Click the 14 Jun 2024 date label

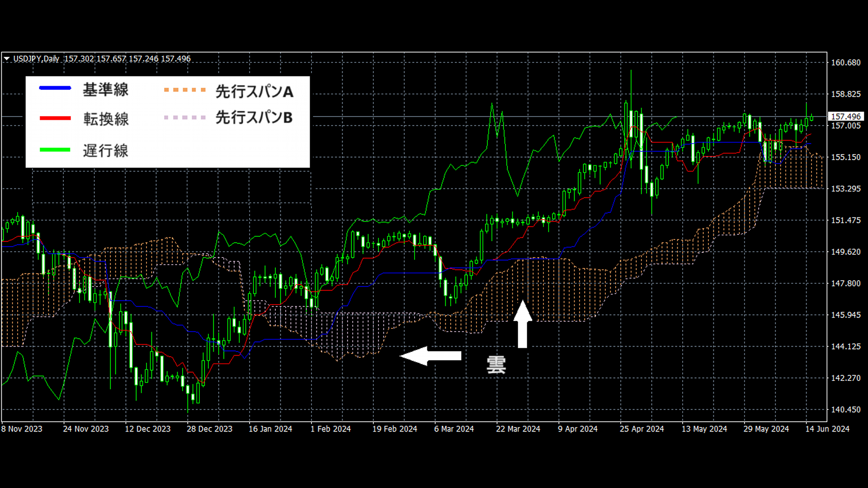pyautogui.click(x=827, y=429)
